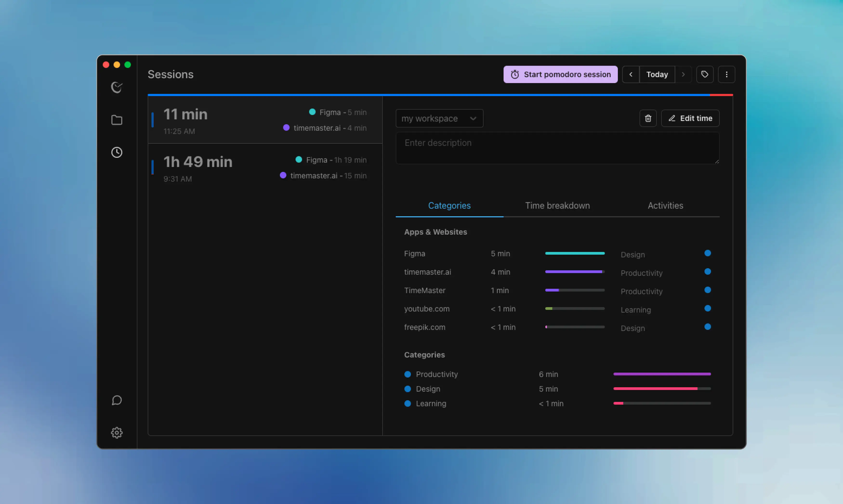The height and width of the screenshot is (504, 843).
Task: Click Figma app name in list
Action: 415,253
